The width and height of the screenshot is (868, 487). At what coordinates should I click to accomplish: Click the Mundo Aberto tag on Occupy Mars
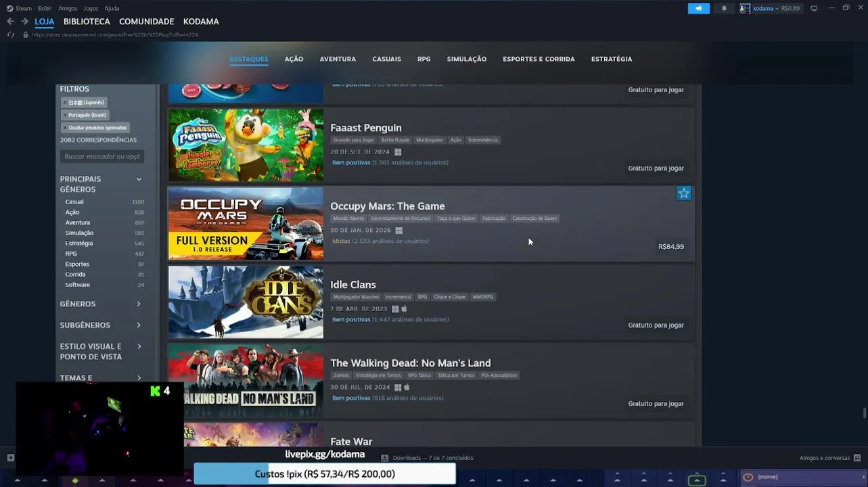[348, 218]
